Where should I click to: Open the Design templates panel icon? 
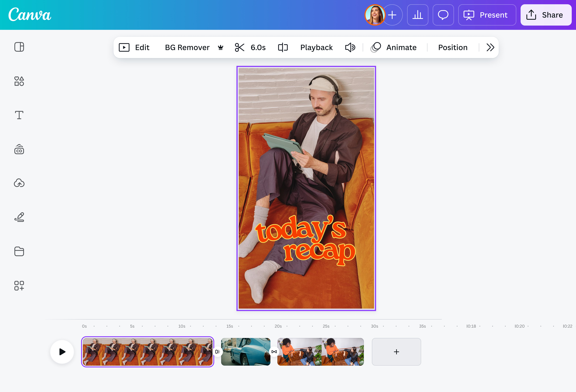pyautogui.click(x=19, y=47)
